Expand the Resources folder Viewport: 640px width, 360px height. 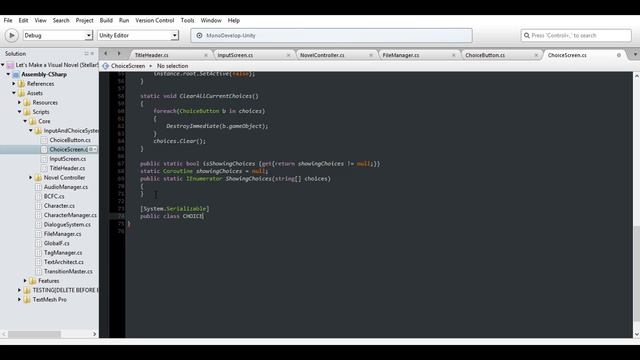[x=20, y=102]
